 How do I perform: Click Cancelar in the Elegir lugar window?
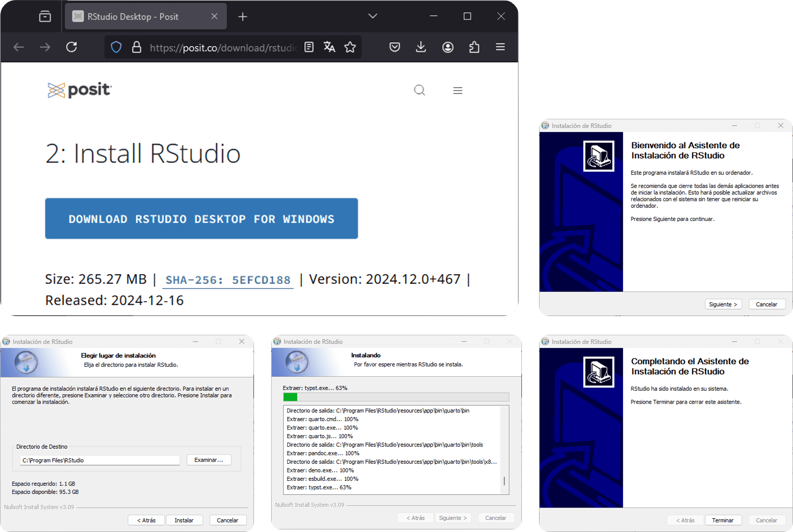tap(228, 520)
